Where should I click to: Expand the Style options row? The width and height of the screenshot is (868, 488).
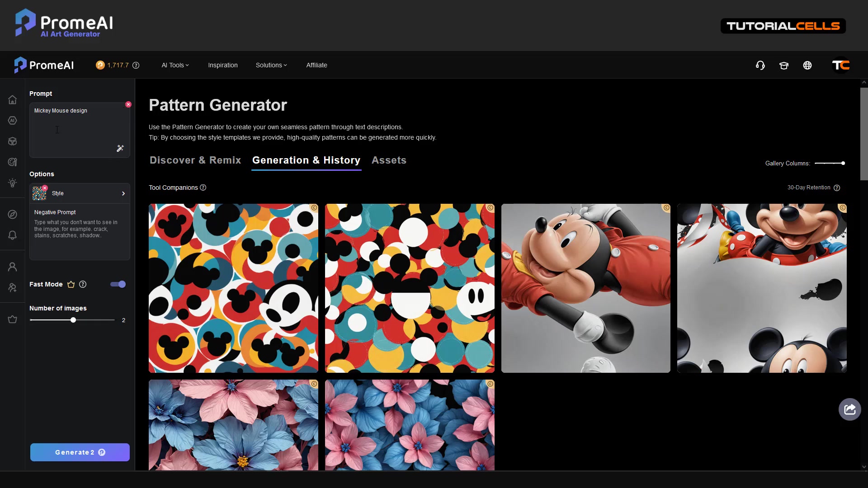(80, 193)
